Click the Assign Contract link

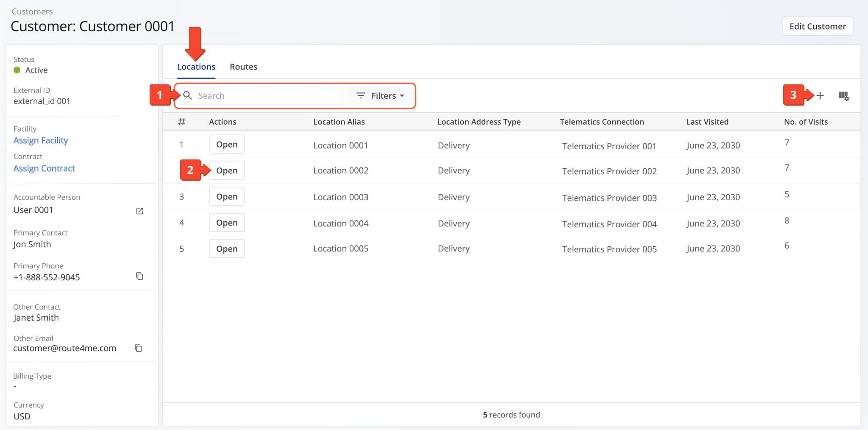coord(44,168)
